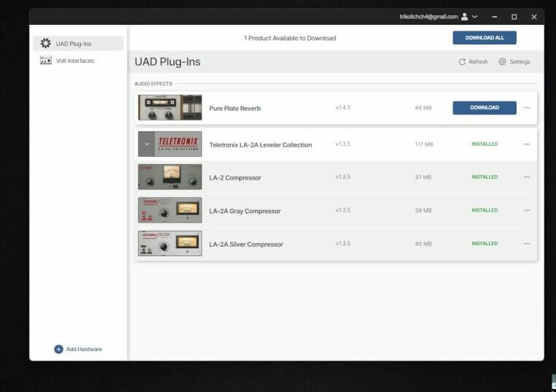
Task: Select the LA-2 Compressor thumbnail
Action: [x=170, y=177]
